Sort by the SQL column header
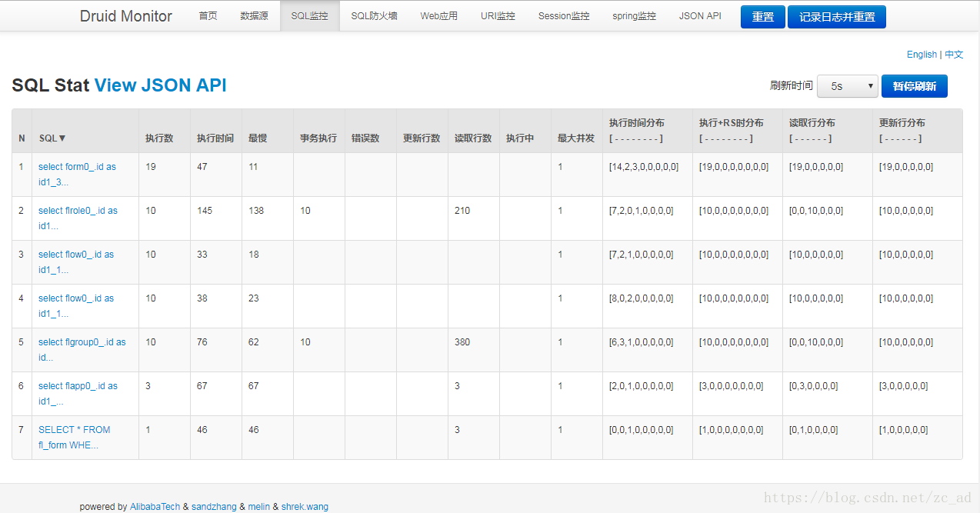This screenshot has height=513, width=980. tap(53, 138)
